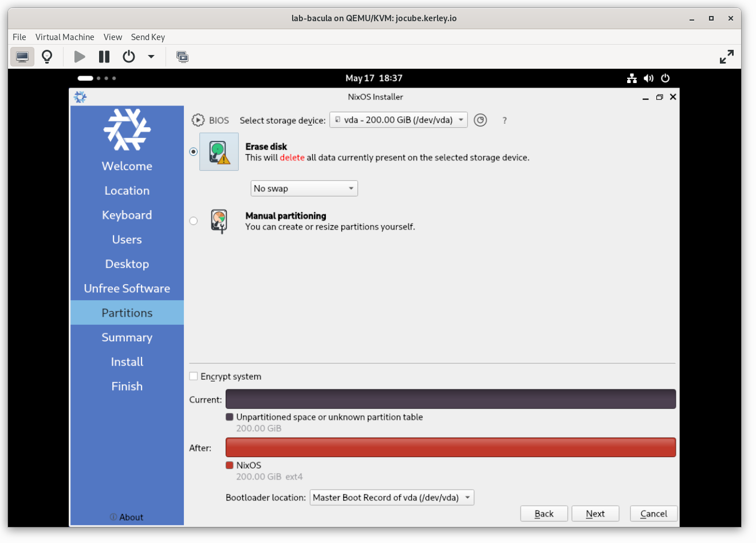Shut down the virtual machine via the toolbar power icon
Image resolution: width=756 pixels, height=543 pixels.
(x=129, y=57)
